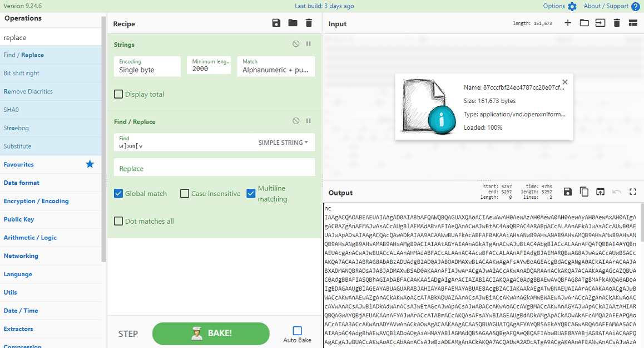Clear input and output trash icon
The image size is (644, 348).
coord(617,23)
